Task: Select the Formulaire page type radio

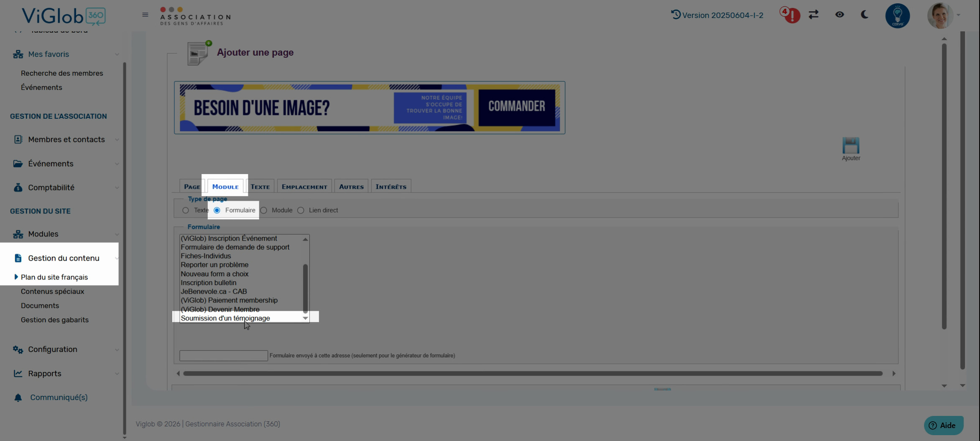Action: [x=217, y=210]
